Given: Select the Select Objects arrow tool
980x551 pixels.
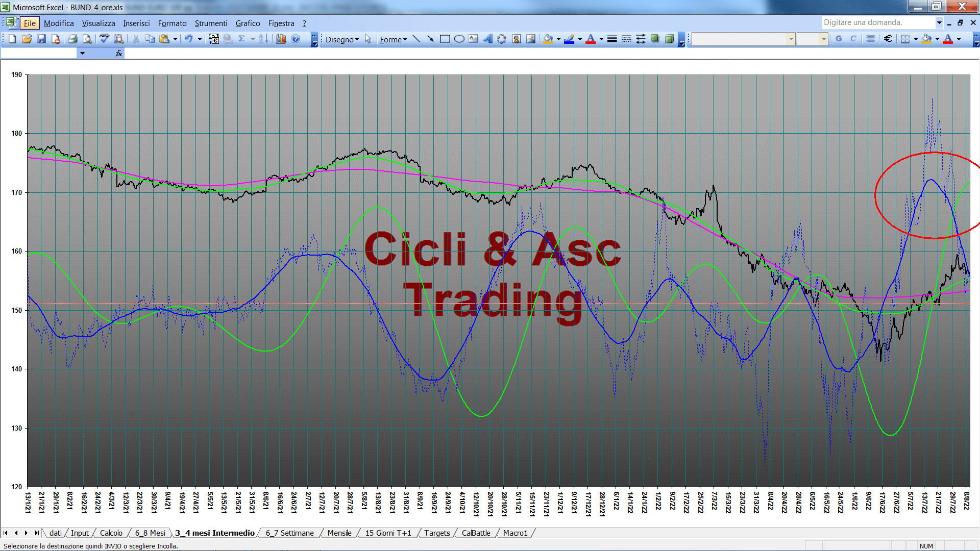Looking at the screenshot, I should (x=368, y=39).
